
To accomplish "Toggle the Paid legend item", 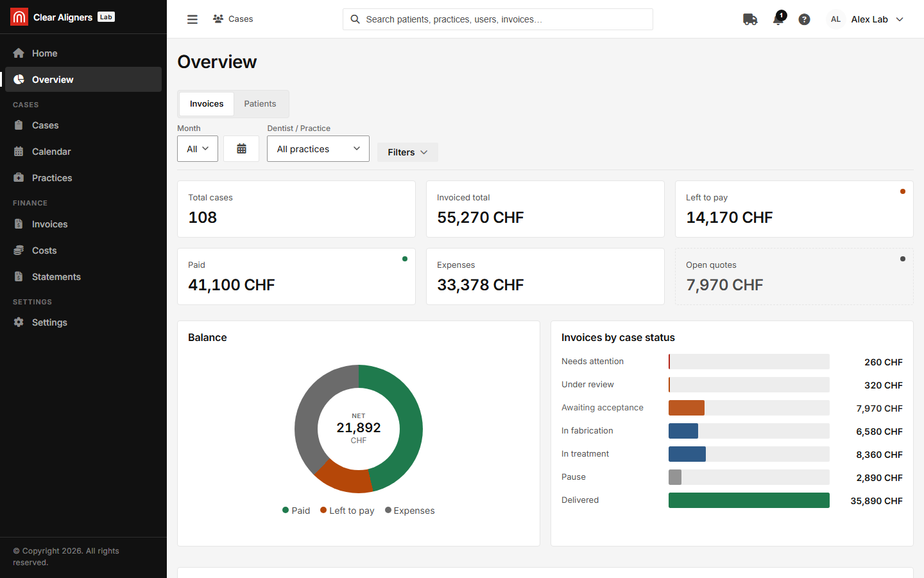I will coord(296,511).
